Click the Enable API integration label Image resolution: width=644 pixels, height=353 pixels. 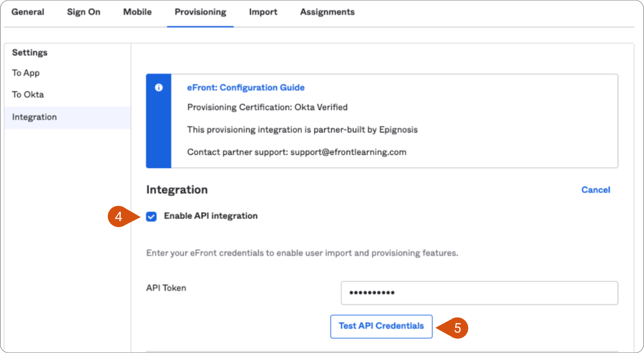tap(211, 216)
